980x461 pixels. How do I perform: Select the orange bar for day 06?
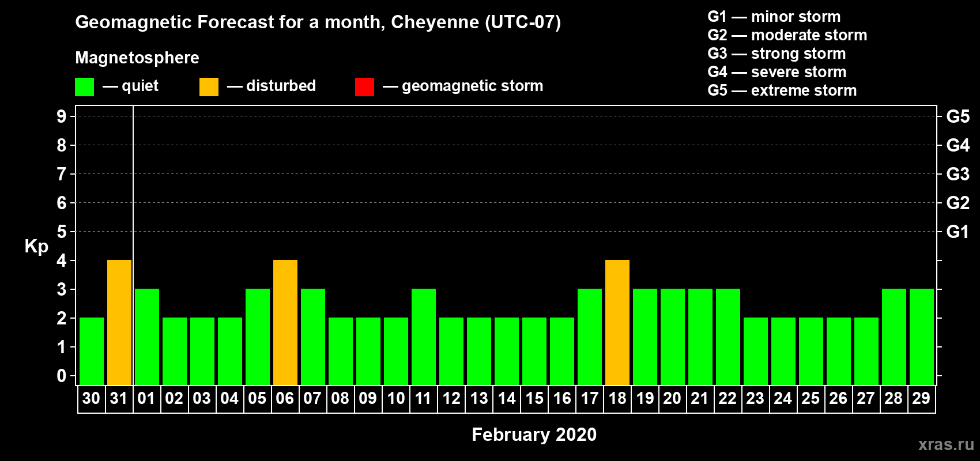click(285, 323)
